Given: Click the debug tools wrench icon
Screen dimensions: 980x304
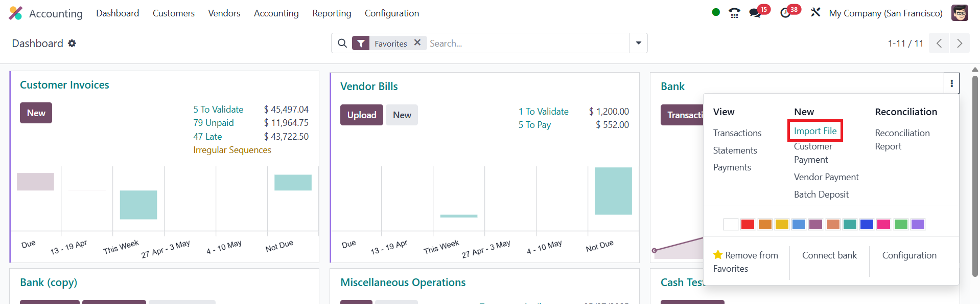Looking at the screenshot, I should coord(815,13).
